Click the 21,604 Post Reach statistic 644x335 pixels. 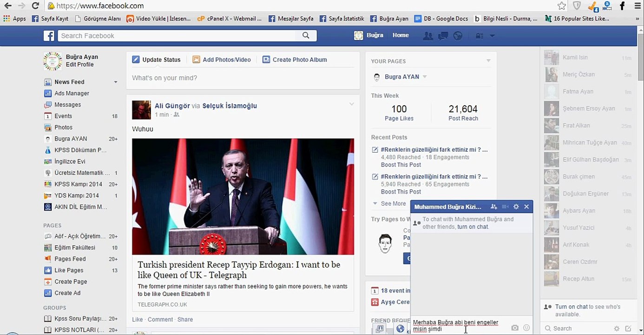click(x=463, y=113)
